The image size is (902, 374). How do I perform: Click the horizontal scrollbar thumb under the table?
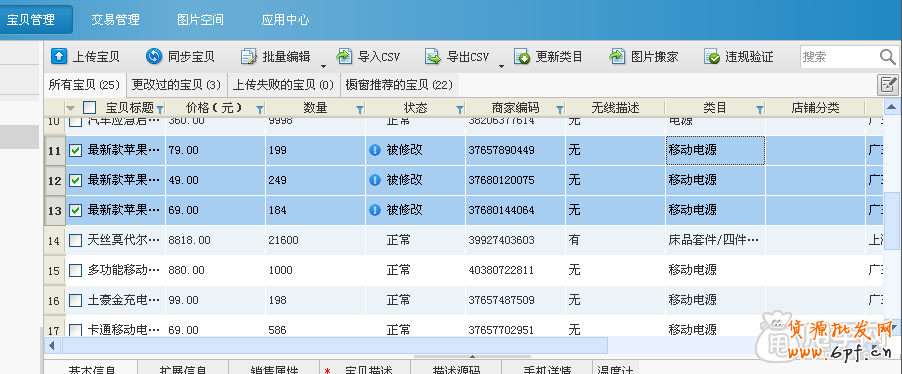pos(335,345)
